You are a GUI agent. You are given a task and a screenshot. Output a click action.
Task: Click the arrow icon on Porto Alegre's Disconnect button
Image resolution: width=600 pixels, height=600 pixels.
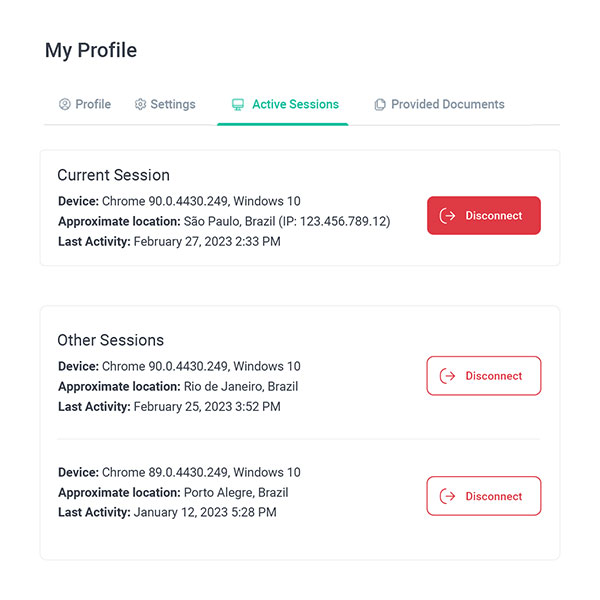click(x=448, y=496)
